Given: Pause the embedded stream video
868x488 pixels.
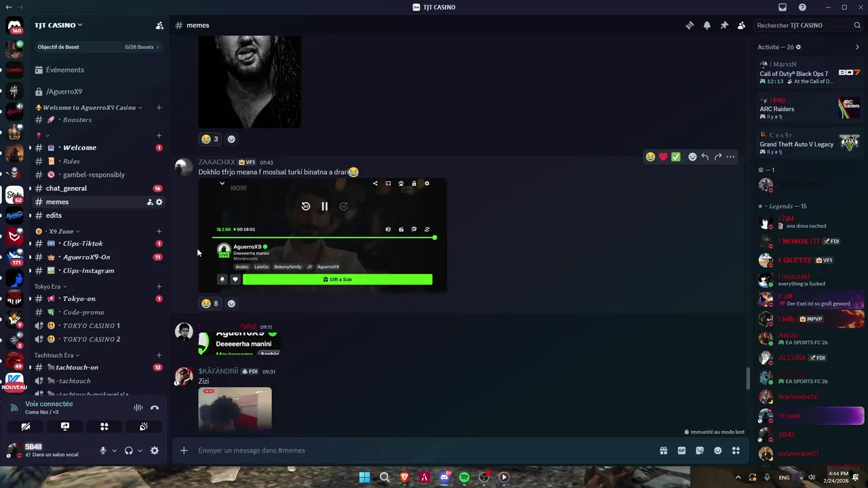Looking at the screenshot, I should 325,206.
